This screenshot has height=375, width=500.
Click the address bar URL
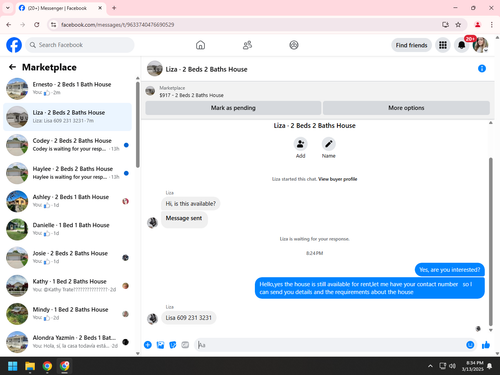117,25
